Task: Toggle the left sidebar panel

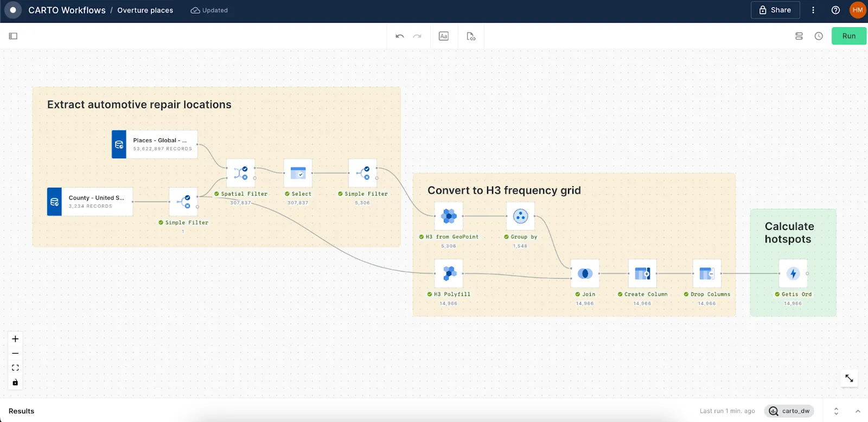Action: pyautogui.click(x=14, y=36)
